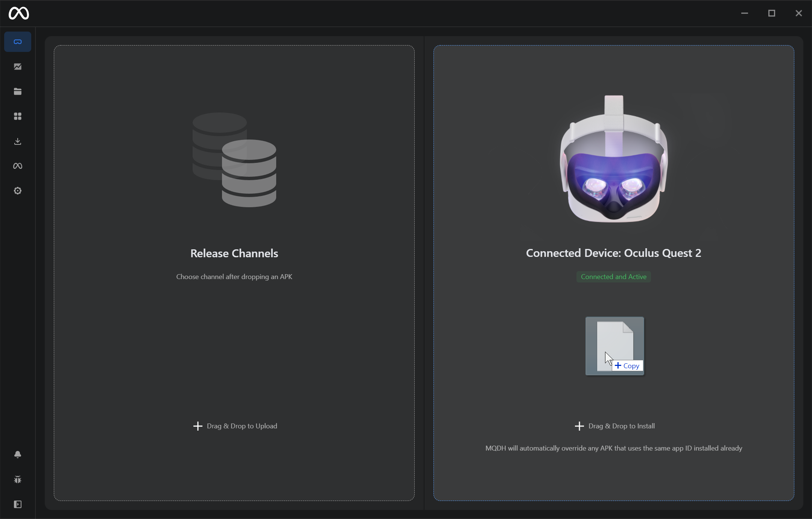The image size is (812, 519).
Task: Open the Downloads icon in sidebar
Action: coord(18,141)
